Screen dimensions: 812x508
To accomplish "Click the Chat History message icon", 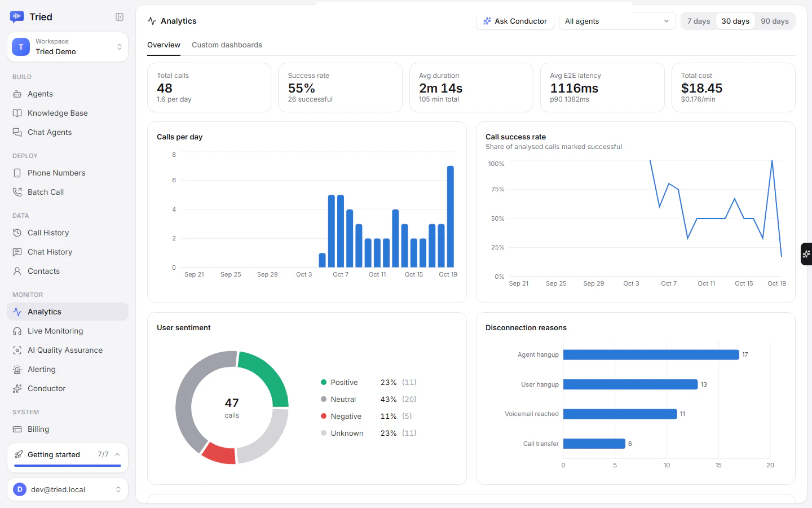I will [x=17, y=252].
